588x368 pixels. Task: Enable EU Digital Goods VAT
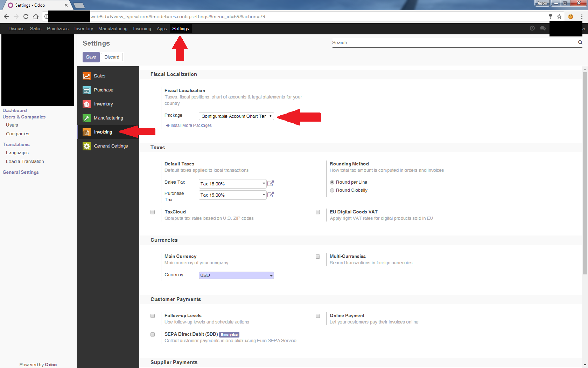(x=318, y=212)
